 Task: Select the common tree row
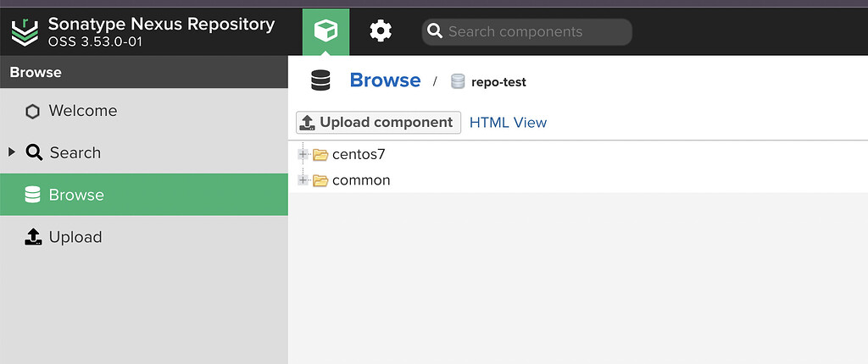pos(578,179)
